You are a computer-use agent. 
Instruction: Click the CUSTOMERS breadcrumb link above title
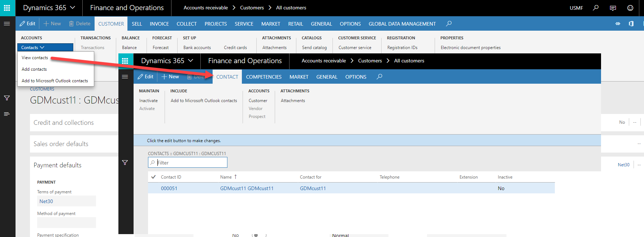point(42,89)
